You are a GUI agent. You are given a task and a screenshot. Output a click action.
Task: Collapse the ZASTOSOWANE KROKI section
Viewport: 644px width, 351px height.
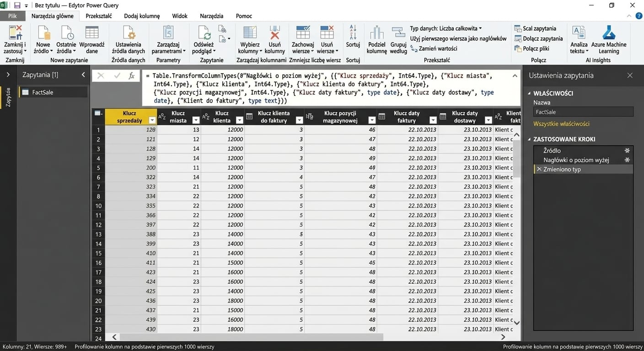click(530, 139)
